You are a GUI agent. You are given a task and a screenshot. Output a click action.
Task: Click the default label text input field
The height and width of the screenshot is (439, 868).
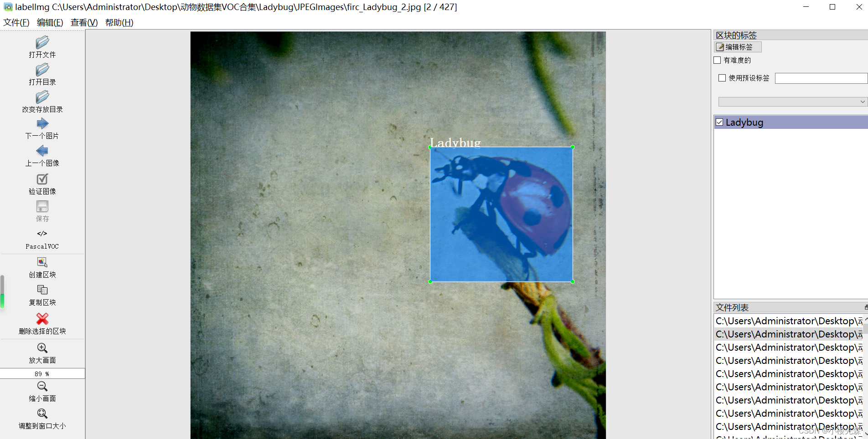click(821, 78)
